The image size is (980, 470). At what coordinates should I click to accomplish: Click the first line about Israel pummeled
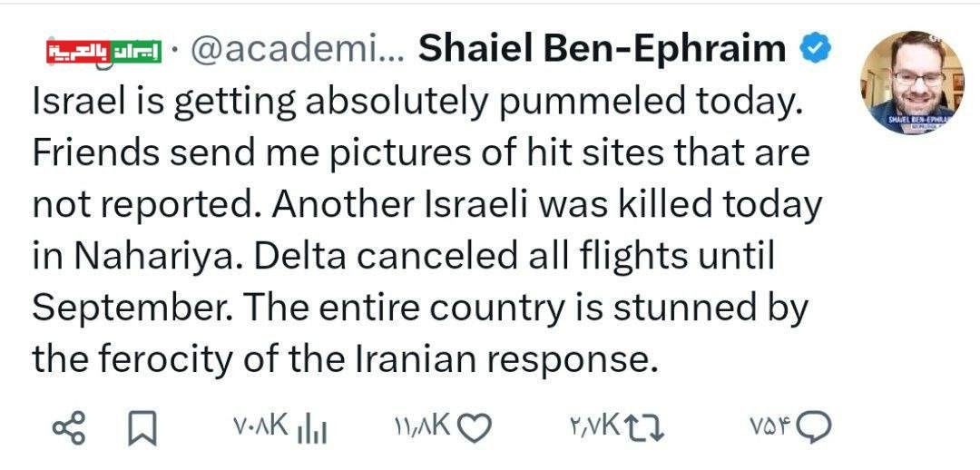(417, 103)
